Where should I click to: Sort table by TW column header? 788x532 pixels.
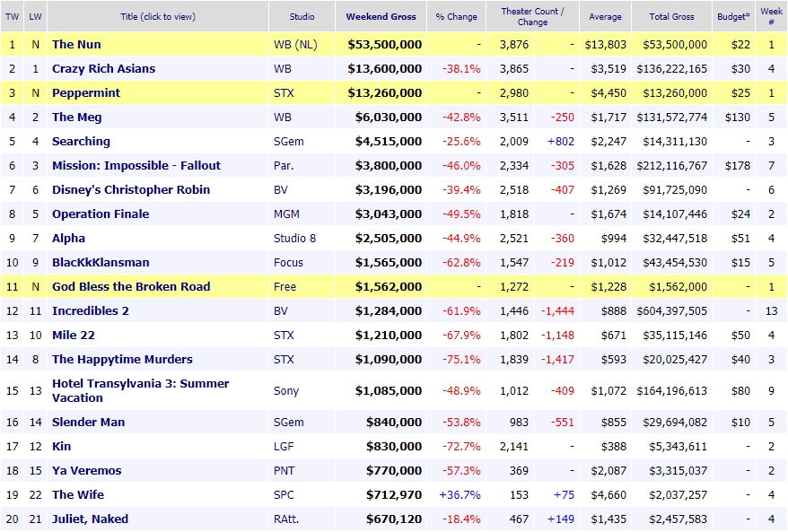pos(12,16)
